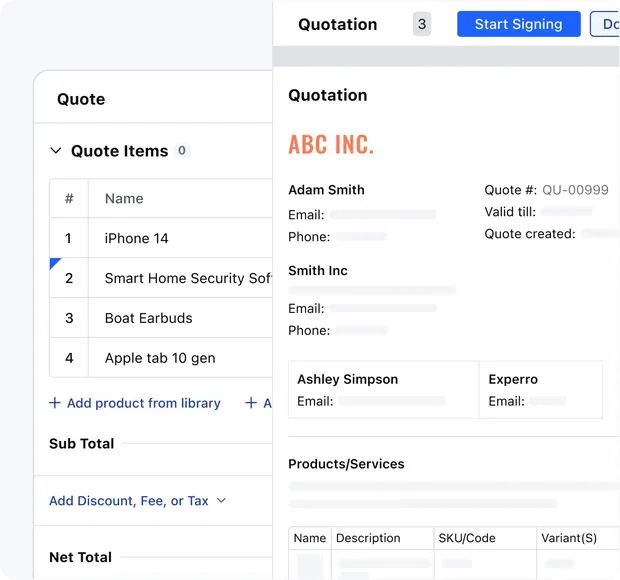Click the Start Signing button

pyautogui.click(x=518, y=24)
